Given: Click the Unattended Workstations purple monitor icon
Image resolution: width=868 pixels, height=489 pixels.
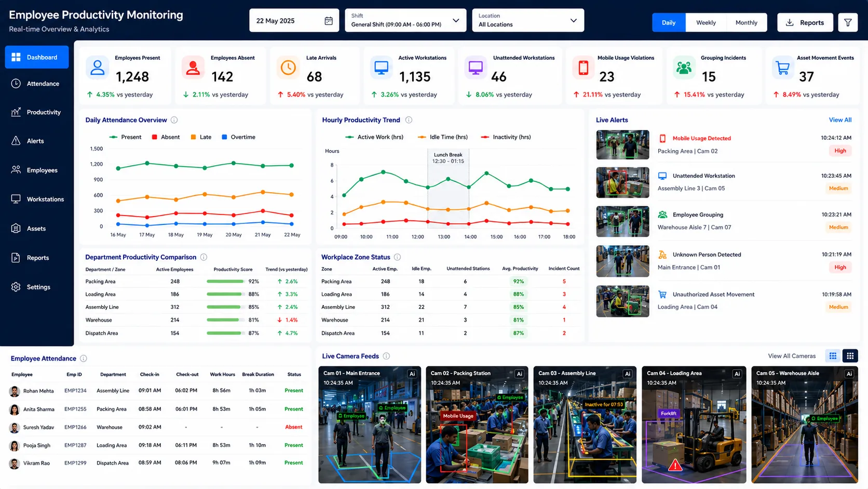Looking at the screenshot, I should [x=476, y=68].
